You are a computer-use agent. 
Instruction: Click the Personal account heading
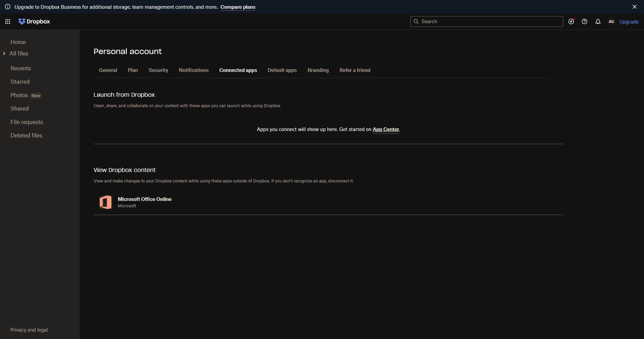point(128,51)
